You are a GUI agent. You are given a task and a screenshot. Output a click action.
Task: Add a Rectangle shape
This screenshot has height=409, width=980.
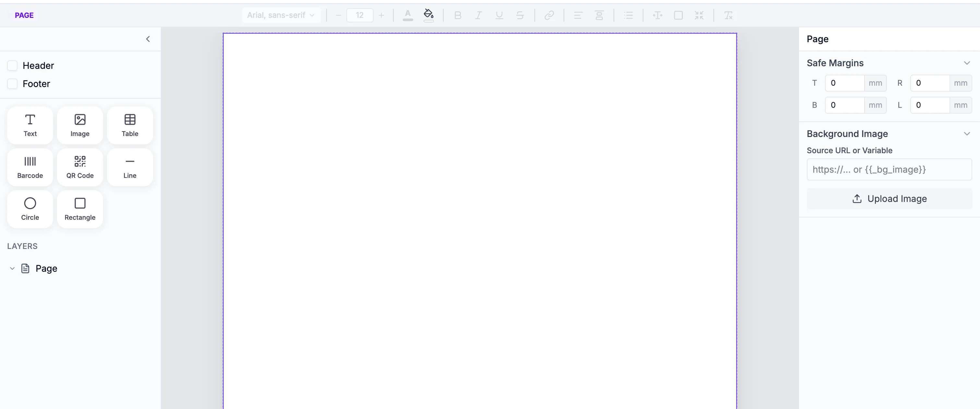pos(80,209)
